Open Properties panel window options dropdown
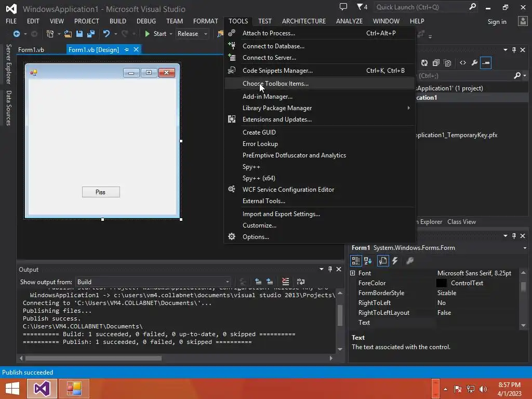This screenshot has height=399, width=532. (x=505, y=235)
